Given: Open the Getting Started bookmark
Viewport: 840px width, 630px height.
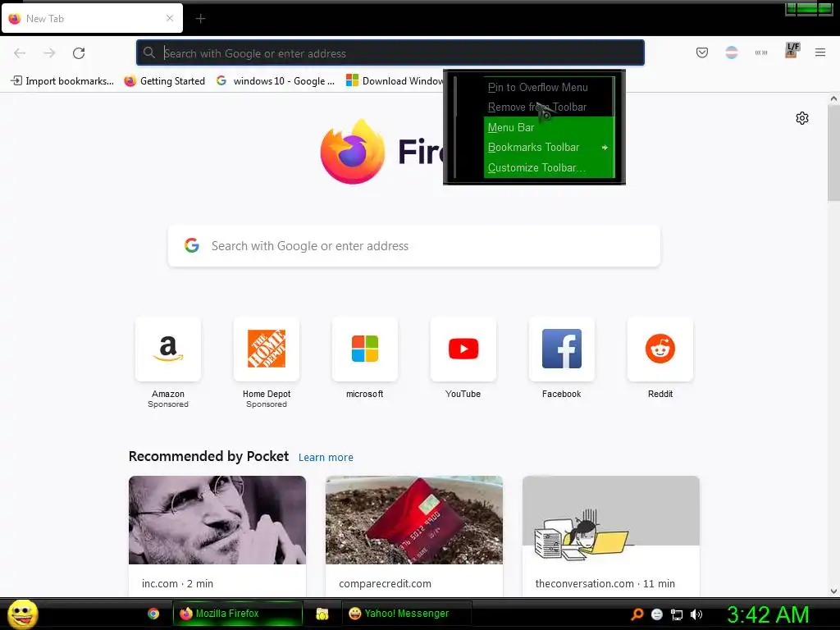Looking at the screenshot, I should [164, 81].
